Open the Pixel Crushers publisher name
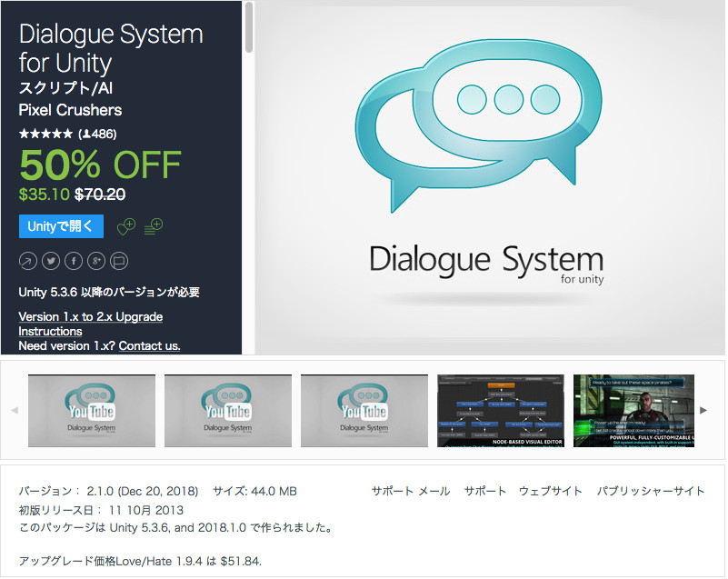Image resolution: width=728 pixels, height=579 pixels. pos(70,110)
